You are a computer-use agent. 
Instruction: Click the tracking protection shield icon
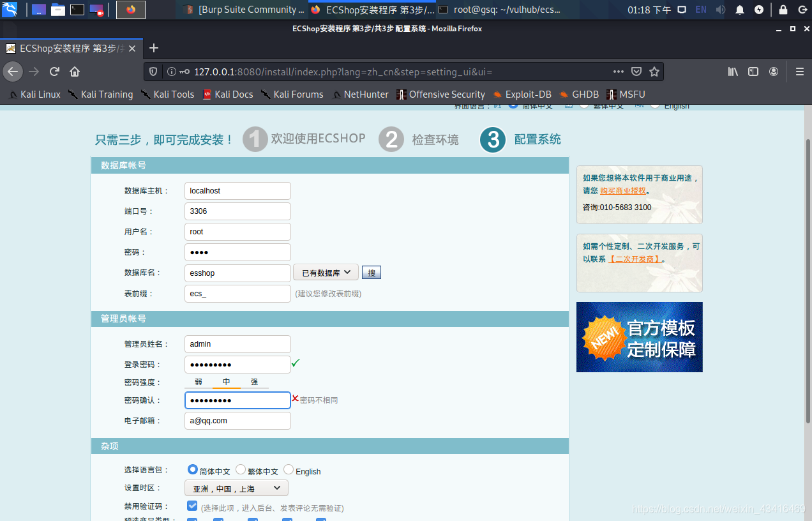pyautogui.click(x=153, y=72)
